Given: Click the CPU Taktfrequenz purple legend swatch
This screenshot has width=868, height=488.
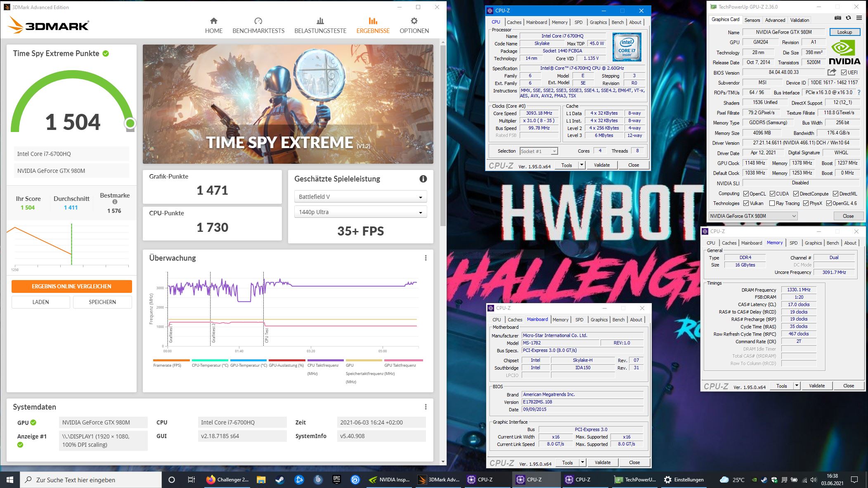Looking at the screenshot, I should pos(325,360).
